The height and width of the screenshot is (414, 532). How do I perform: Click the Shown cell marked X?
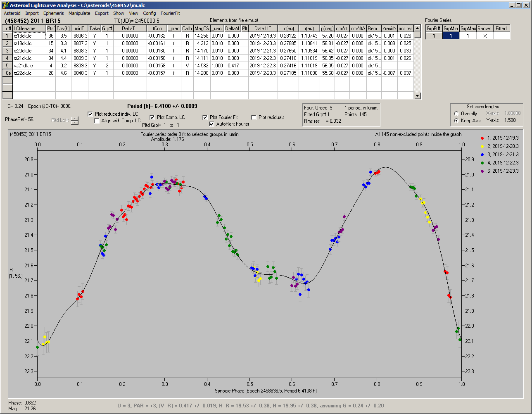tap(484, 36)
